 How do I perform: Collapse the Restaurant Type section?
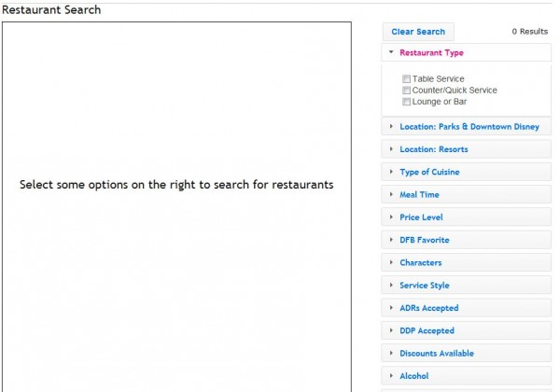[431, 53]
